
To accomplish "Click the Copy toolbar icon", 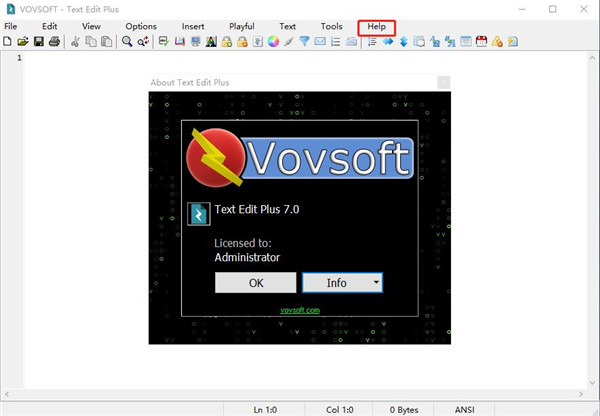I will pyautogui.click(x=91, y=41).
